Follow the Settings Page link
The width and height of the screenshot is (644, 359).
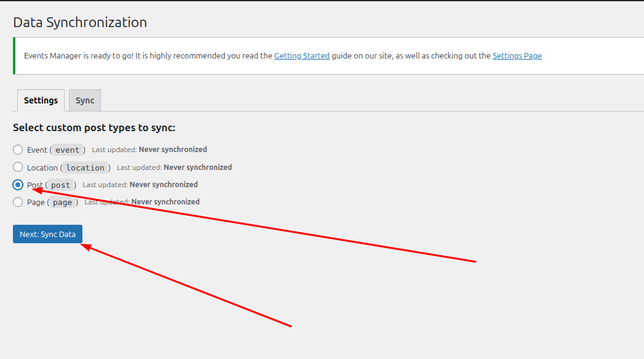point(517,55)
